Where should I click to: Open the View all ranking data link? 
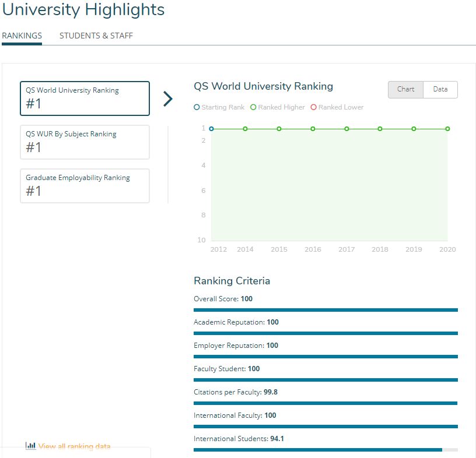point(75,446)
